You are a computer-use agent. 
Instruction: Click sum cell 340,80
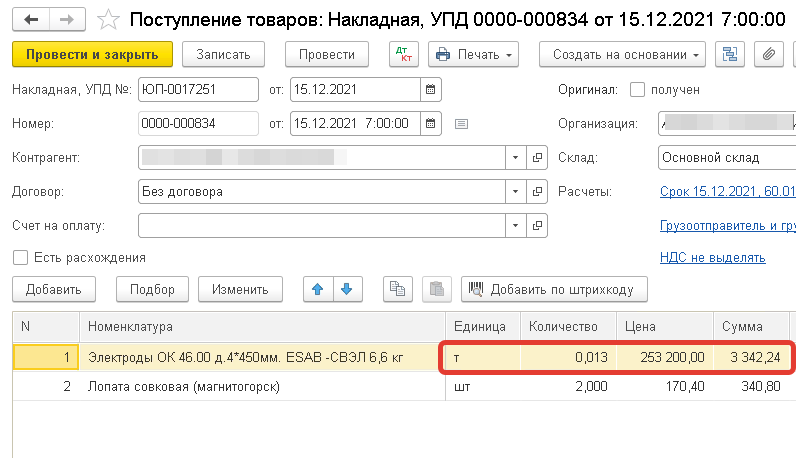[751, 386]
